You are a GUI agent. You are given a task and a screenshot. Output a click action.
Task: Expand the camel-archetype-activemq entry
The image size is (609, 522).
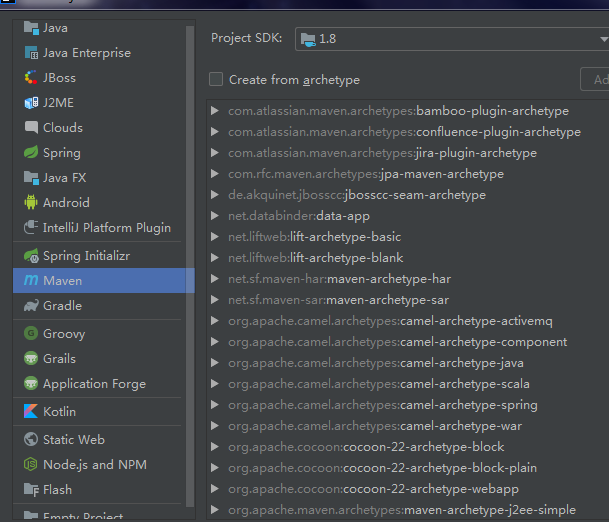pyautogui.click(x=214, y=320)
